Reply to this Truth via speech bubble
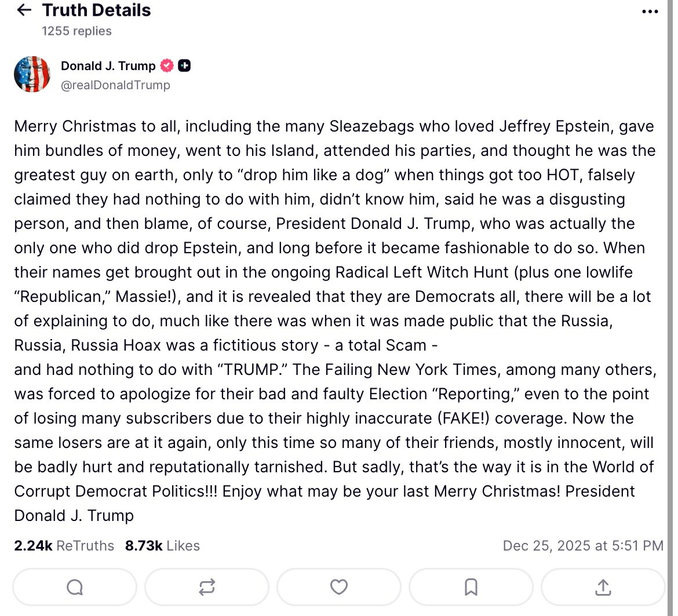This screenshot has height=616, width=678. point(75,588)
